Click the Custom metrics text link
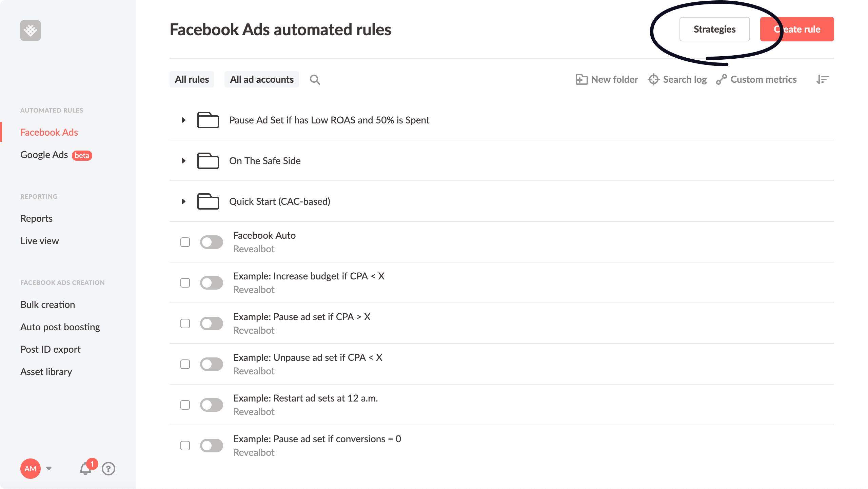 pyautogui.click(x=764, y=79)
